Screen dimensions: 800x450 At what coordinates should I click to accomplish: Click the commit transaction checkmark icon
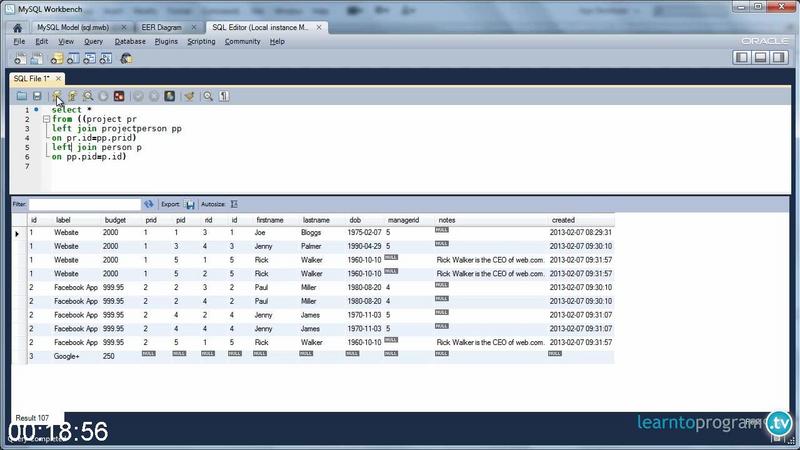coord(138,96)
